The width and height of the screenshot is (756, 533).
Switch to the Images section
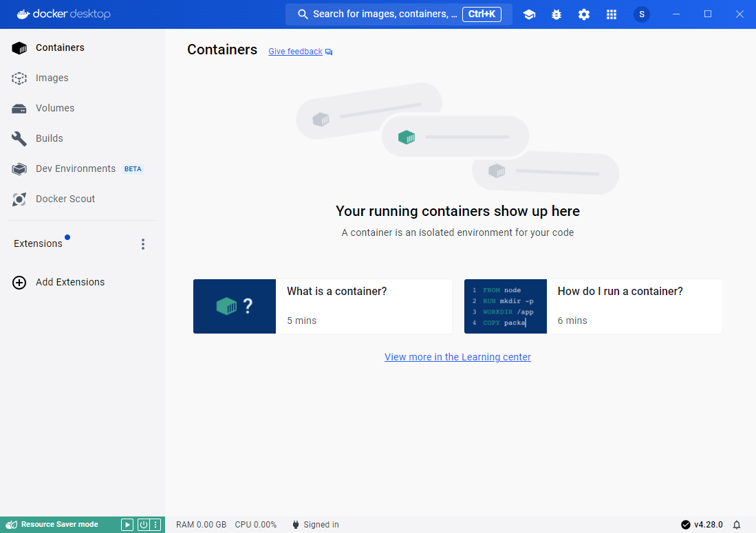[x=52, y=78]
